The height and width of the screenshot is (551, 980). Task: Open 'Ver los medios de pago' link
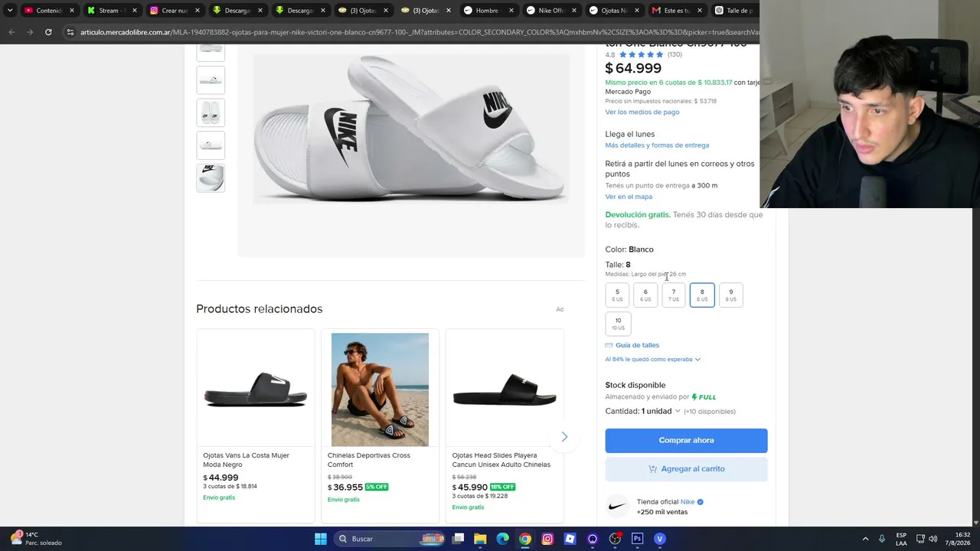click(x=642, y=112)
